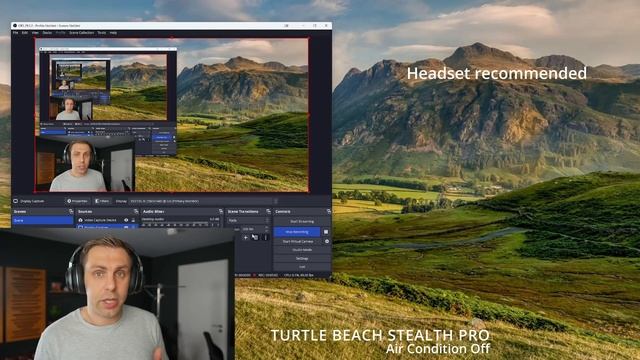Pop out the Scene Transitions dock

(268, 211)
